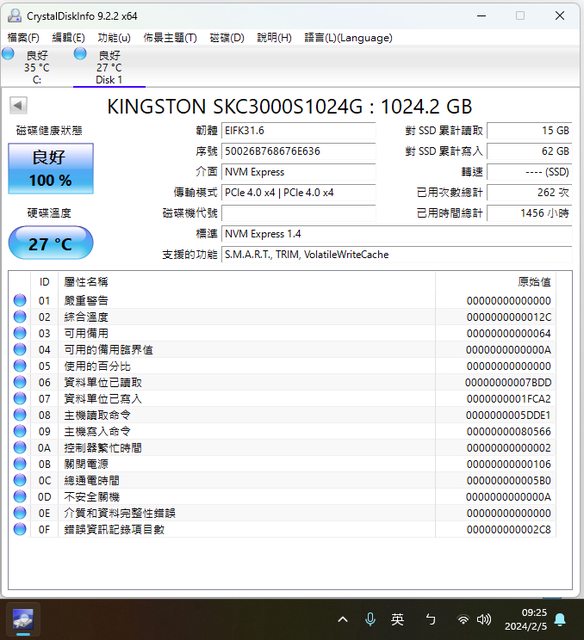Select the 總通電時間 attribute name
Screen dimensions: 584x640
[92, 480]
